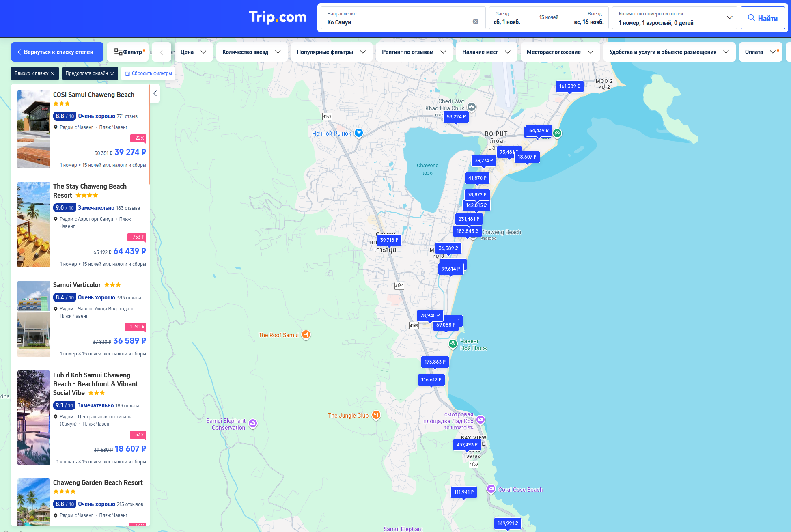791x532 pixels.
Task: Clear the destination field with X icon
Action: click(475, 22)
